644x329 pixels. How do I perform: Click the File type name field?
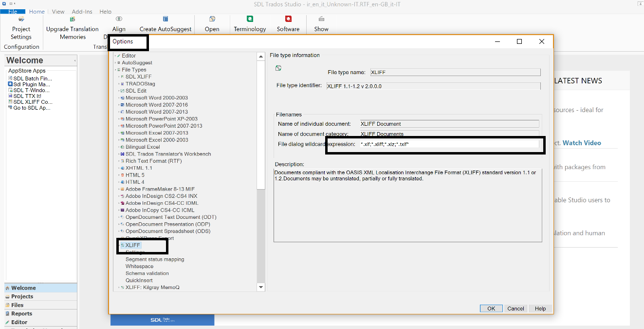point(456,72)
